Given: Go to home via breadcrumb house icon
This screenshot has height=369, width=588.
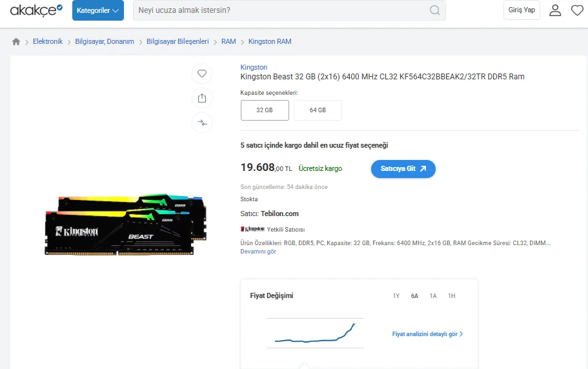Looking at the screenshot, I should tap(15, 41).
